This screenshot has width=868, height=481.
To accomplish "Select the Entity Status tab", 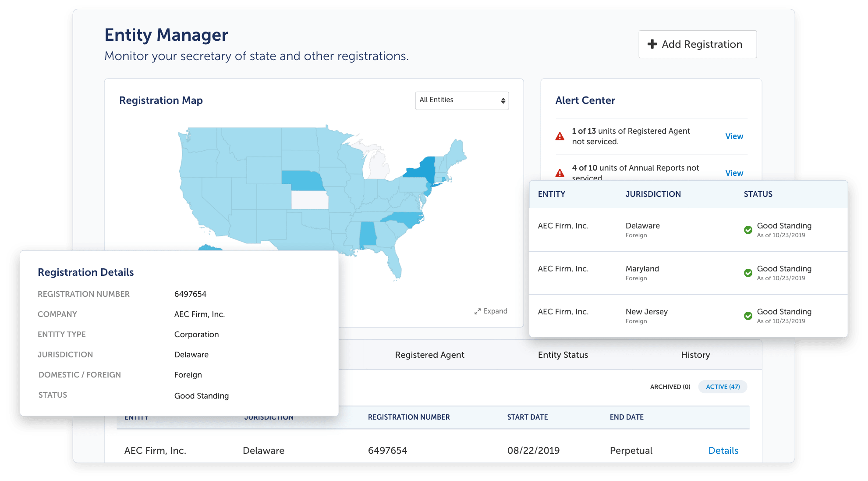I will [563, 355].
